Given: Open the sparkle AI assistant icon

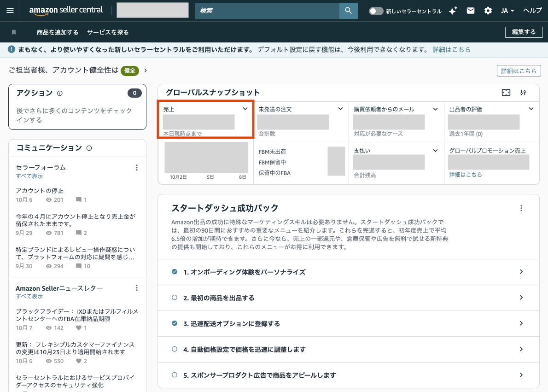Looking at the screenshot, I should (453, 11).
